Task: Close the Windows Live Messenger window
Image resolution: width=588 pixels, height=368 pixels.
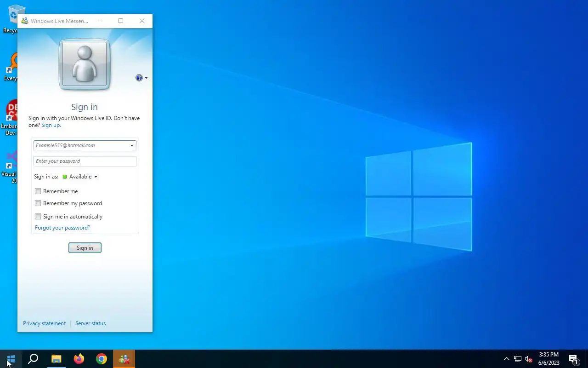Action: pos(142,21)
